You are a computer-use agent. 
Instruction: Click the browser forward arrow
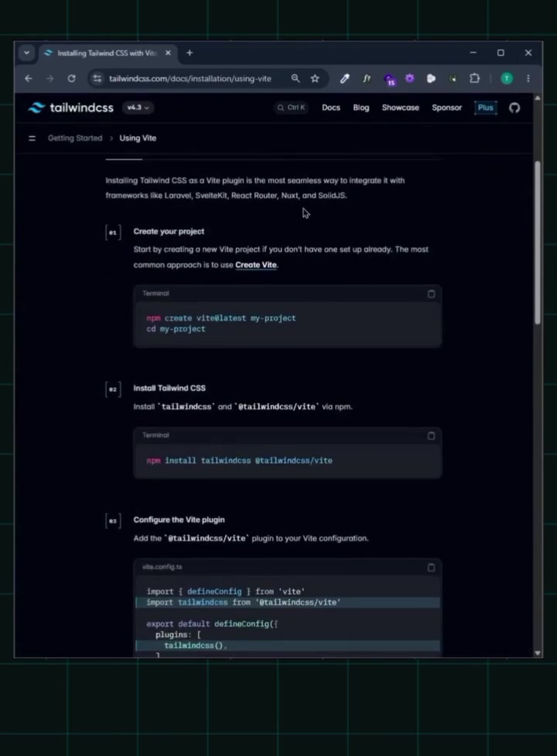[x=50, y=78]
